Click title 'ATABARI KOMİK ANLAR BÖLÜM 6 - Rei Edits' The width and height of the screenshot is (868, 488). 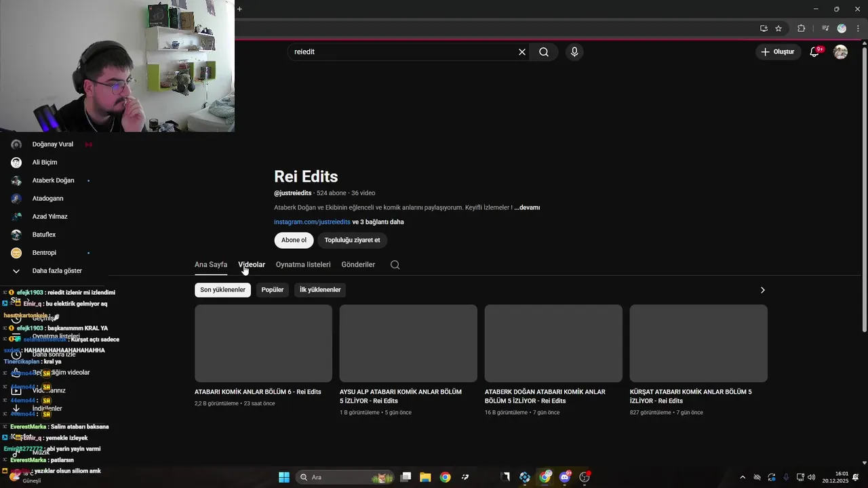click(x=258, y=392)
